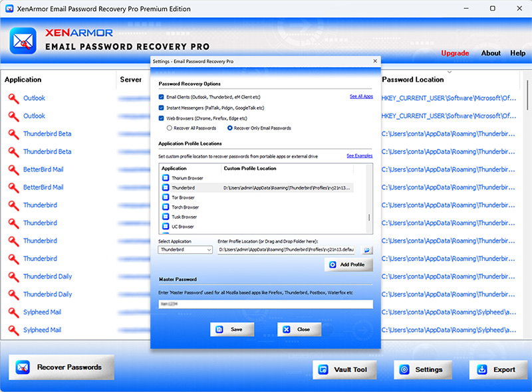Viewport: 532px width, 392px height.
Task: Click the browse folder icon beside profile location
Action: [366, 250]
